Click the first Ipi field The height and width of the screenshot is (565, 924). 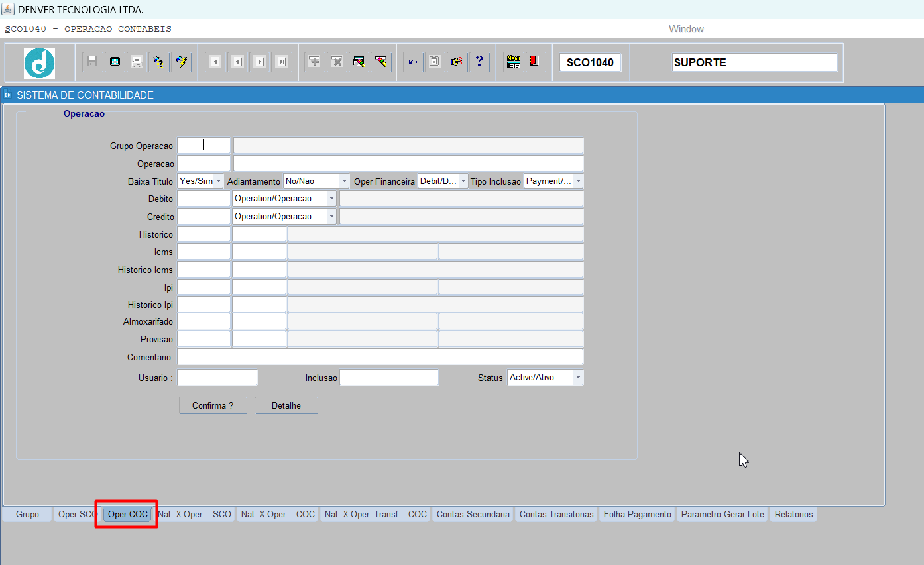[204, 287]
